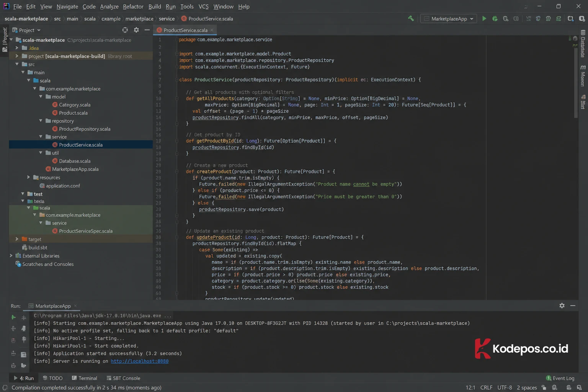Collapse the src folder
Viewport: 588px width, 392px height.
click(17, 64)
